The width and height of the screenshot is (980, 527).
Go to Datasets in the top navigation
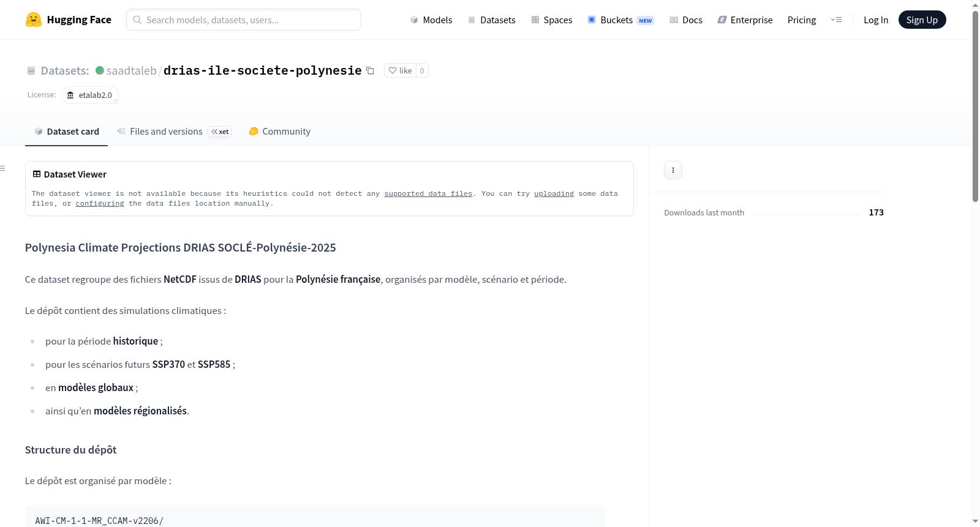click(492, 20)
